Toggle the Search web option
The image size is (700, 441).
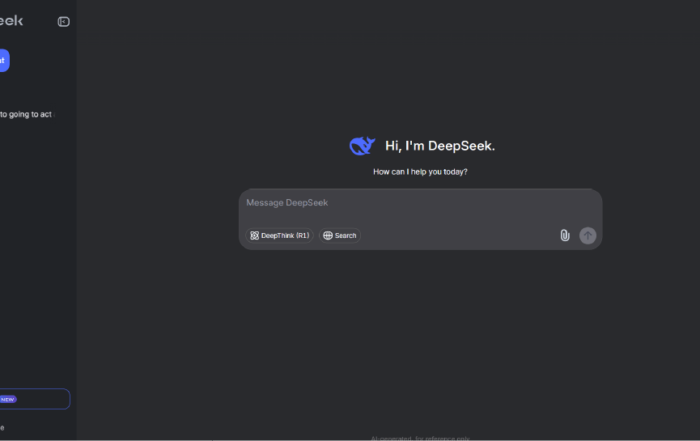tap(340, 236)
